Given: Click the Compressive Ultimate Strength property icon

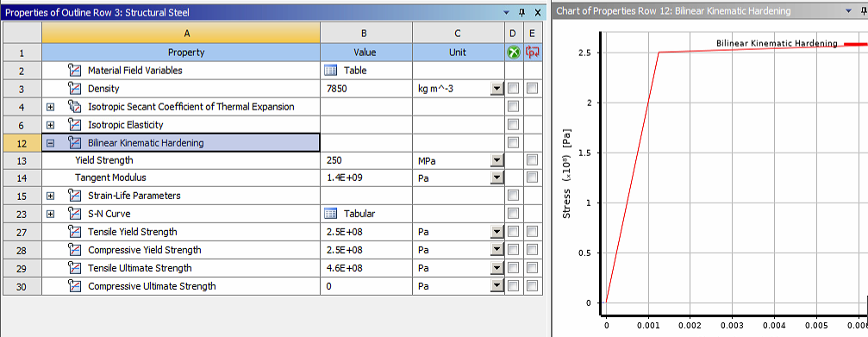Looking at the screenshot, I should click(74, 286).
